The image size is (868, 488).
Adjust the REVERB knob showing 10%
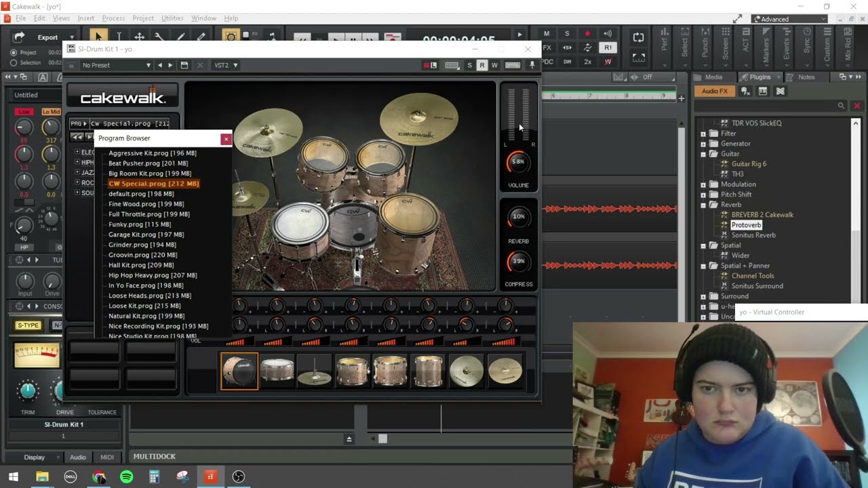coord(518,217)
